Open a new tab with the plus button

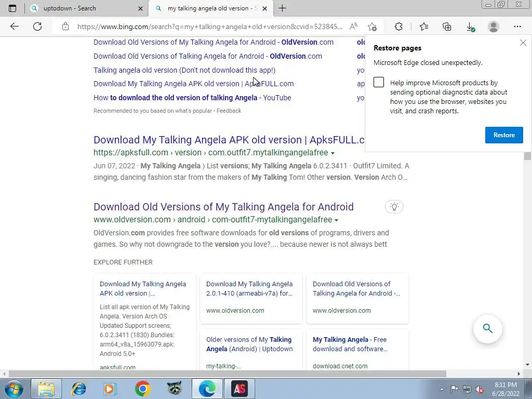click(x=282, y=8)
